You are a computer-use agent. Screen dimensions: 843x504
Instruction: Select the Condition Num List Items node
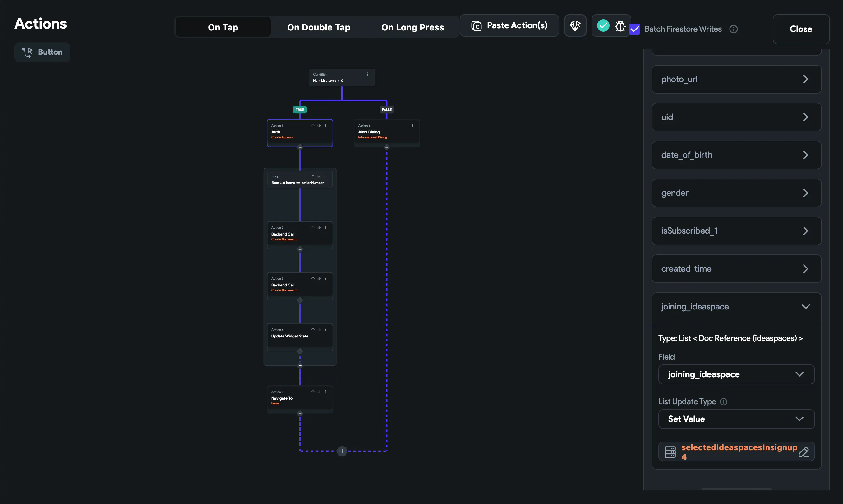342,77
